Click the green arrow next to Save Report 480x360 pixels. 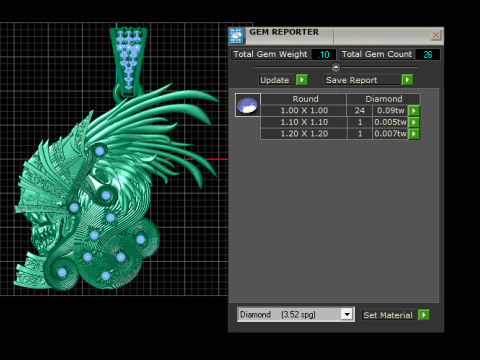[x=407, y=80]
